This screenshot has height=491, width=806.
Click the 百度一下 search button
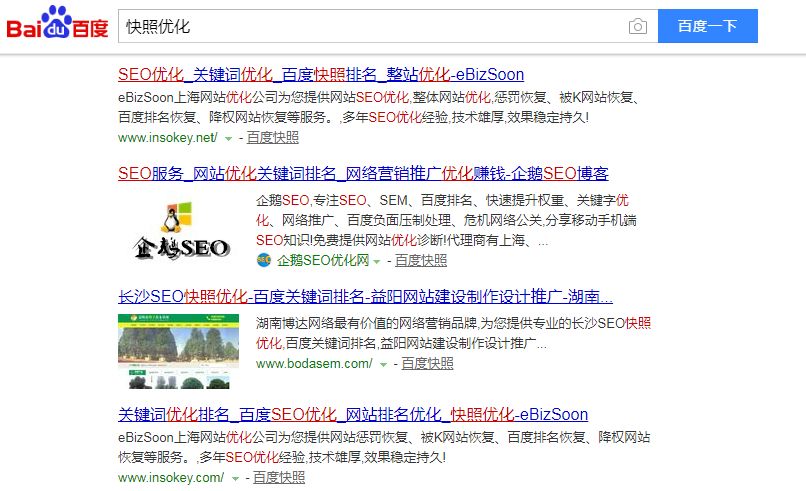pyautogui.click(x=707, y=26)
